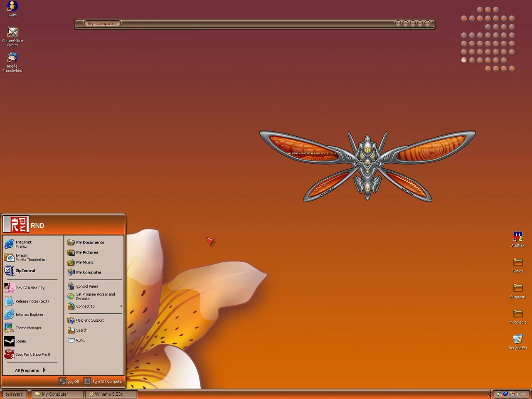This screenshot has width=532, height=399.
Task: Play GTA Vice City from Start menu
Action: coord(30,288)
